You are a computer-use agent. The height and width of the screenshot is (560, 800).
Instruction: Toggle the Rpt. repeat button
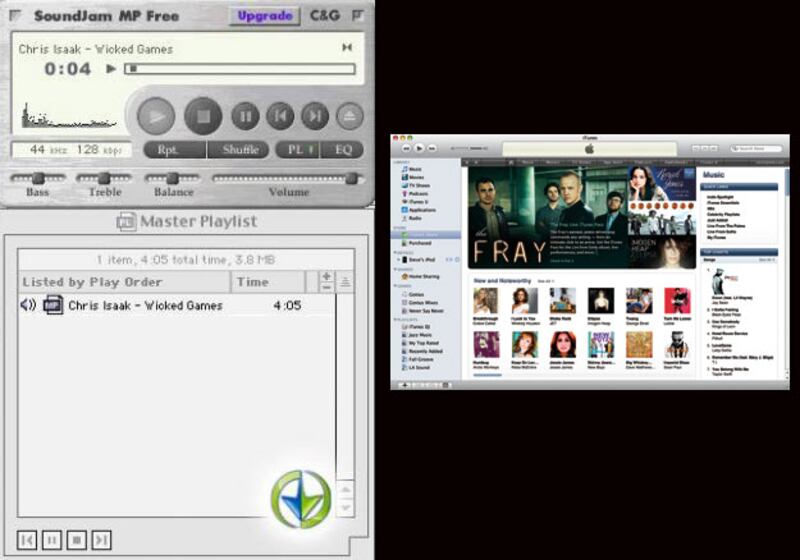tap(175, 149)
